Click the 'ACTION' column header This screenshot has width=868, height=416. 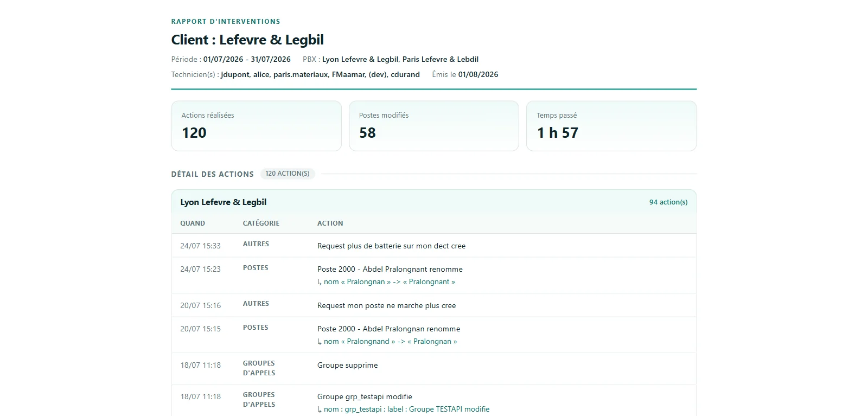pos(330,223)
